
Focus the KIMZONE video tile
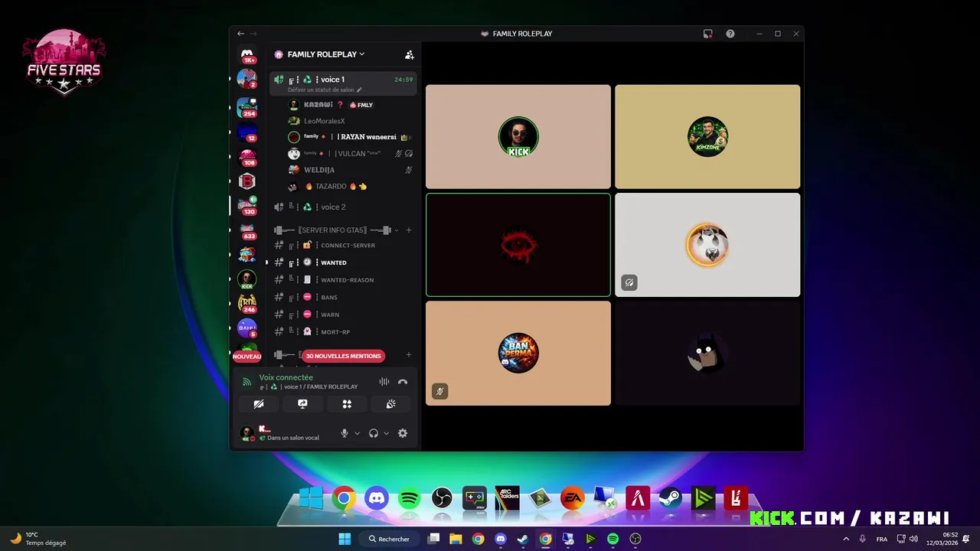click(707, 137)
